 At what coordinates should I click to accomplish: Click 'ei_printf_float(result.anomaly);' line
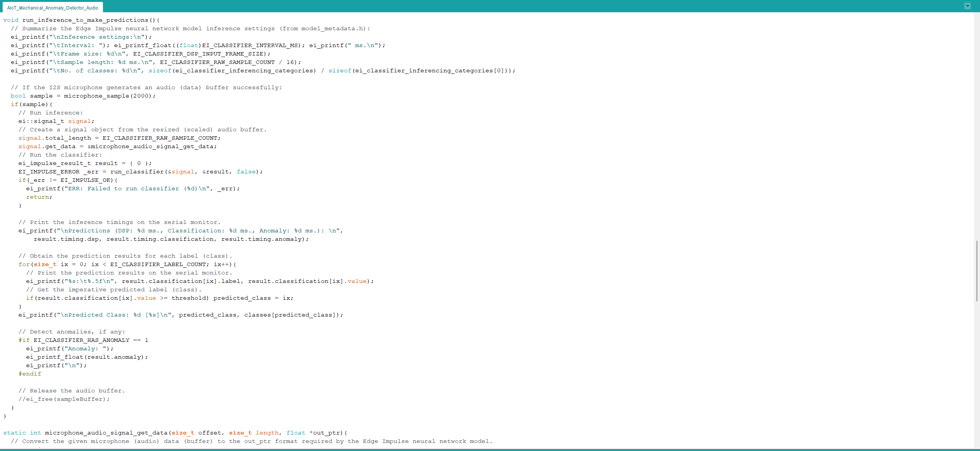87,357
